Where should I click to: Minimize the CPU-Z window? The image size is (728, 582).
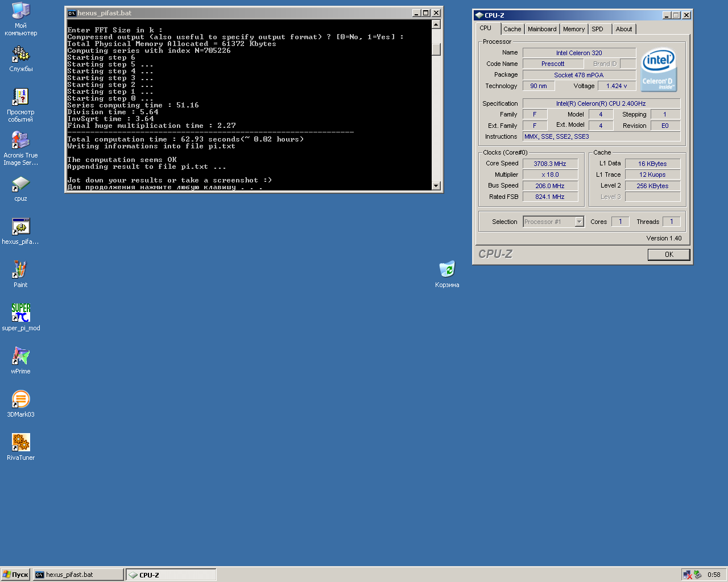pyautogui.click(x=667, y=15)
